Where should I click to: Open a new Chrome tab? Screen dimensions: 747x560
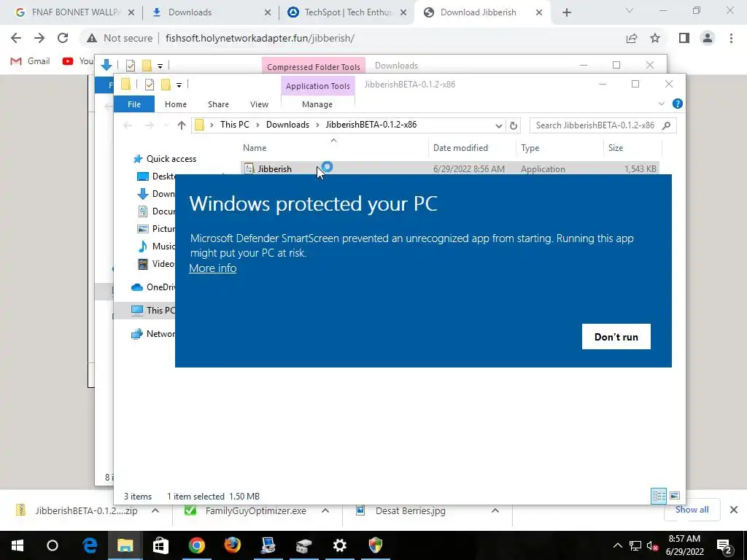pyautogui.click(x=566, y=13)
